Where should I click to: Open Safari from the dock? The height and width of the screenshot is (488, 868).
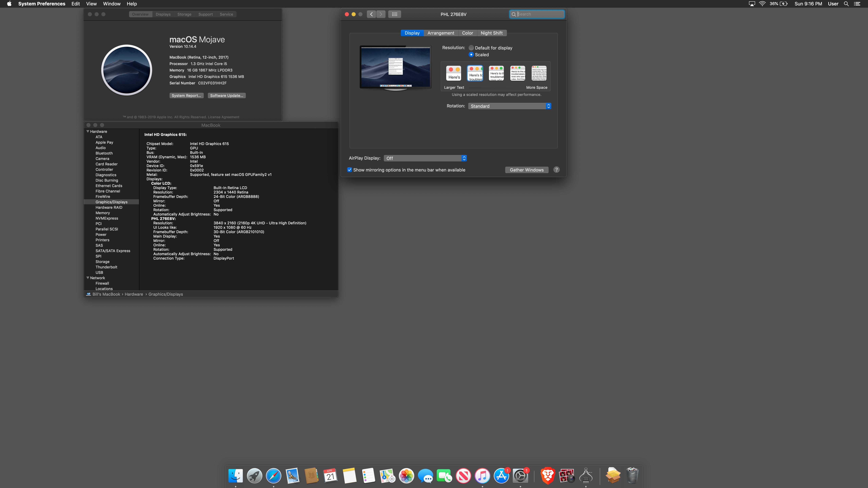tap(273, 476)
